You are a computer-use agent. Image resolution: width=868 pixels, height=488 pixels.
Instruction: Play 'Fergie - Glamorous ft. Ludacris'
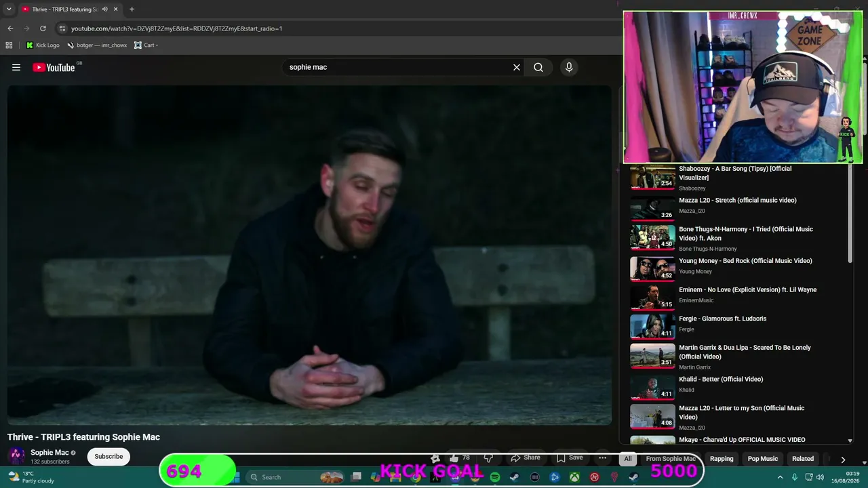point(723,319)
